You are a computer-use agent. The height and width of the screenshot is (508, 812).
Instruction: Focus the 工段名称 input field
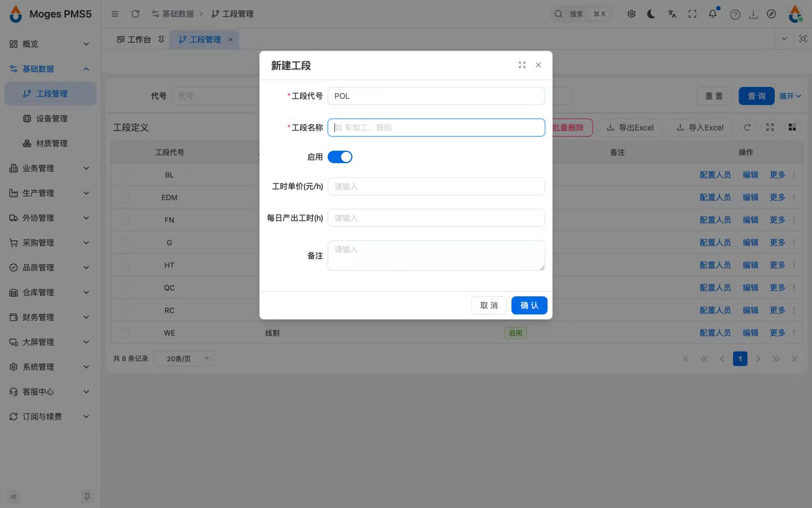coord(436,128)
